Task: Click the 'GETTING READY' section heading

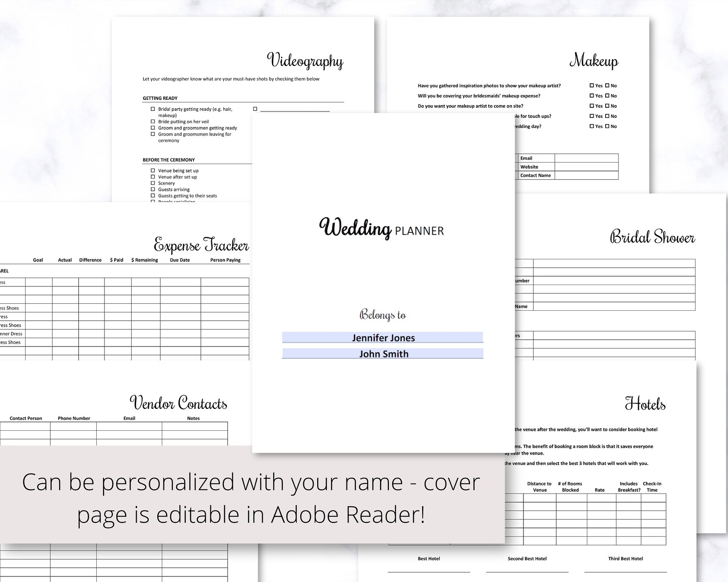Action: (160, 98)
